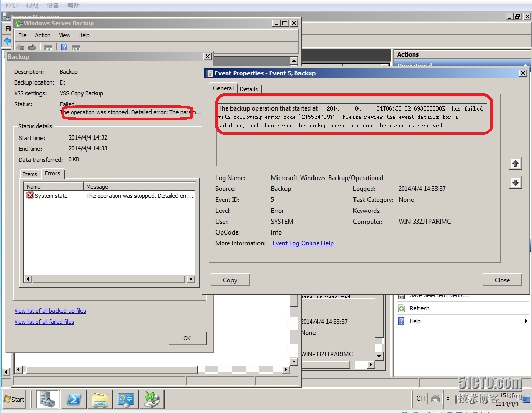Select the Errors tab in Backup dialog
The height and width of the screenshot is (413, 532).
click(x=52, y=173)
